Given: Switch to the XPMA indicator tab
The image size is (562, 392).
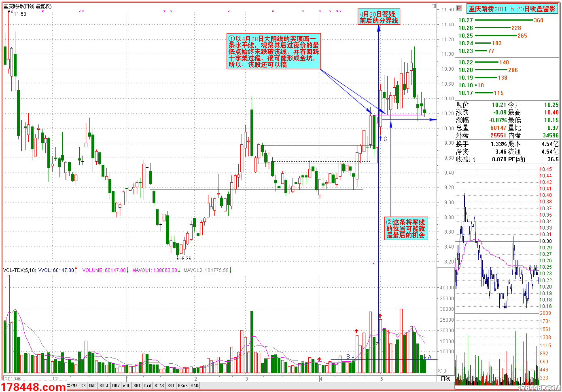Looking at the screenshot, I should [x=72, y=386].
